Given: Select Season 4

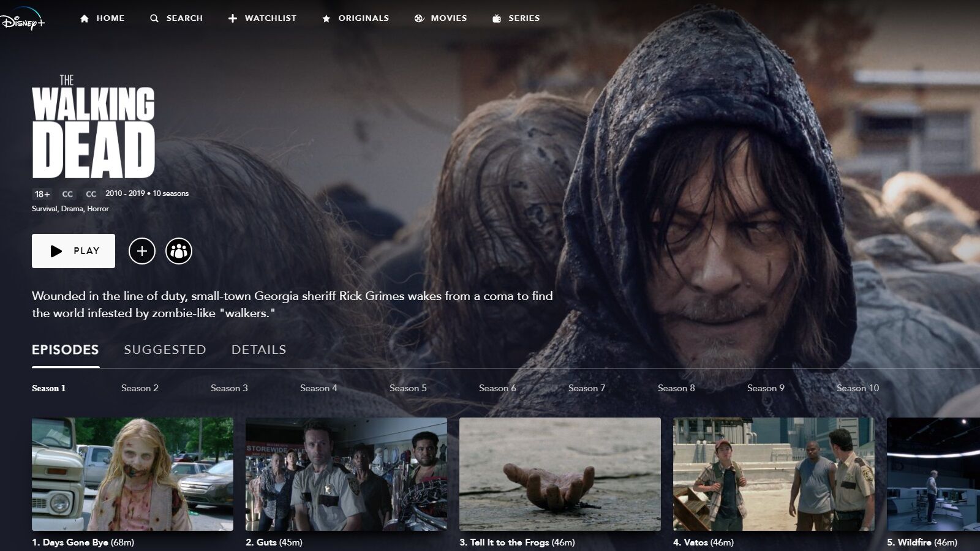Looking at the screenshot, I should tap(318, 388).
